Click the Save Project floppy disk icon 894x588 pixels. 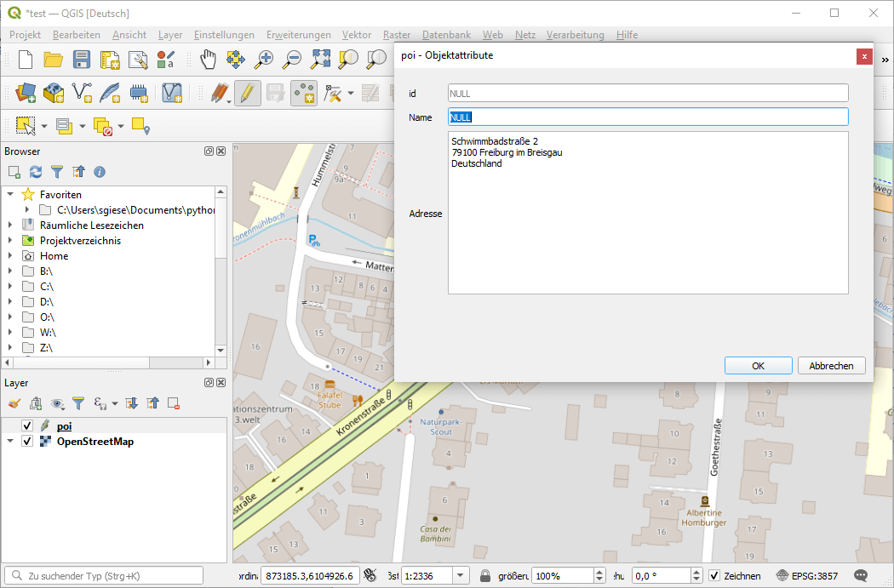click(82, 60)
